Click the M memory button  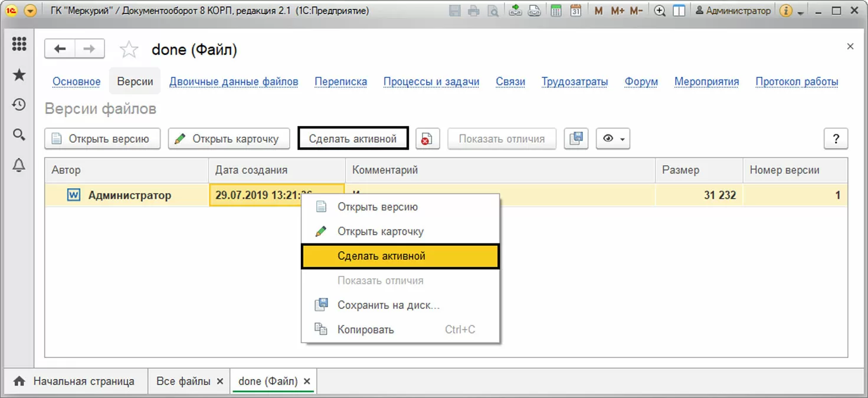point(598,11)
